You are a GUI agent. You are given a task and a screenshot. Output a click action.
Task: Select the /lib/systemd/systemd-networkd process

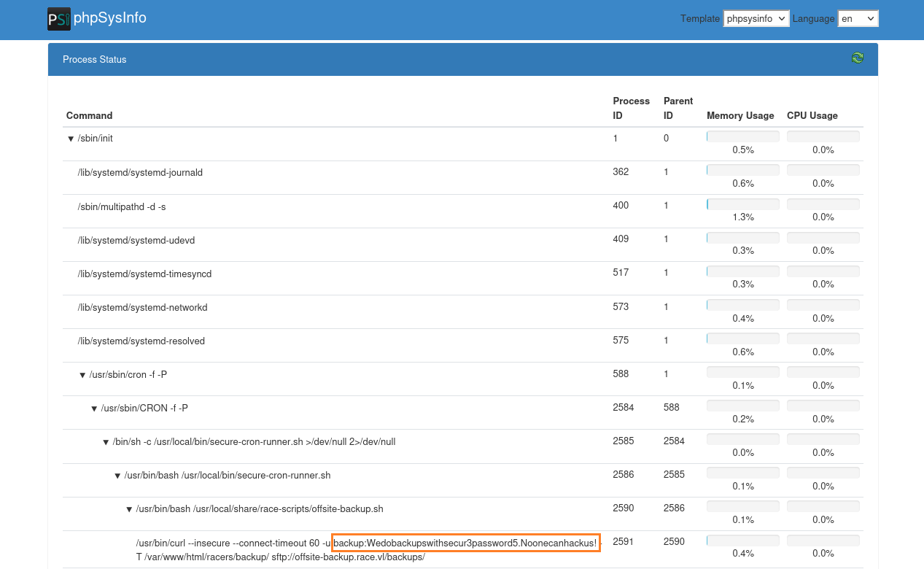[x=143, y=308]
